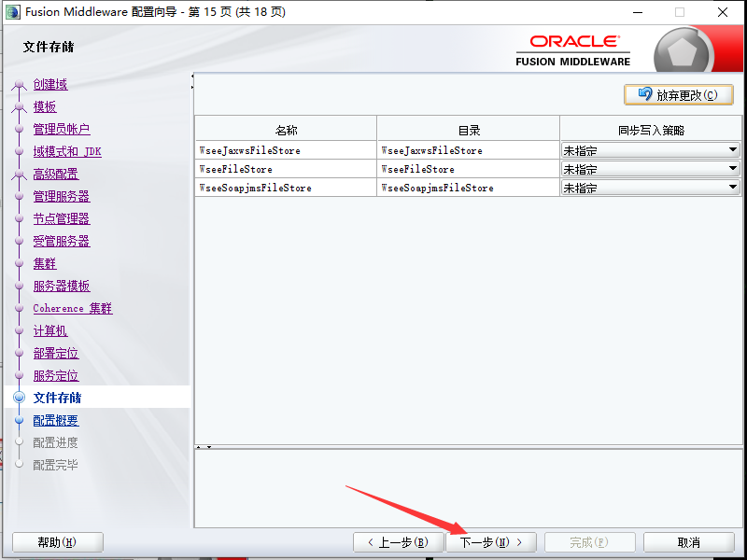The width and height of the screenshot is (747, 560).
Task: Select WseeJaxwsFileStore name cell
Action: click(286, 150)
